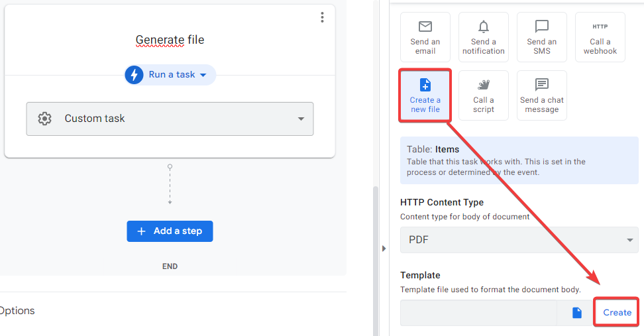Collapse the right settings panel with arrow
This screenshot has height=336, width=644.
pyautogui.click(x=384, y=249)
